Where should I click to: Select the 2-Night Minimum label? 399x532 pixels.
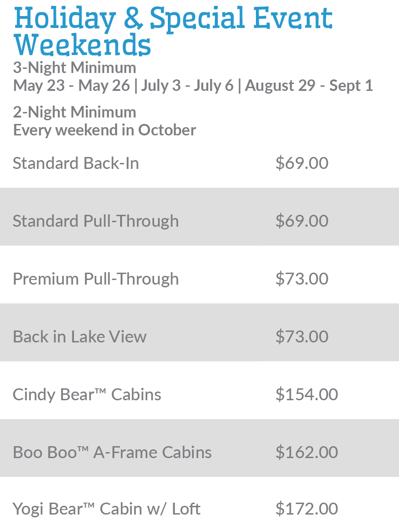75,112
